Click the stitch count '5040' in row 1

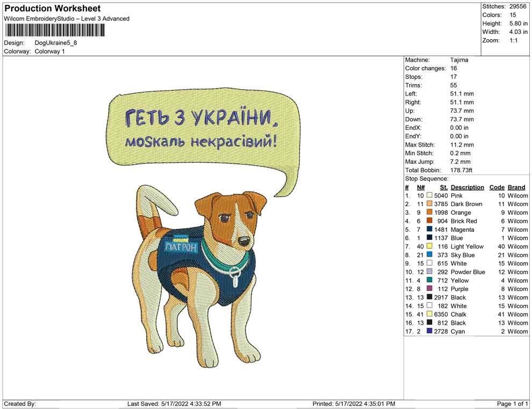pyautogui.click(x=441, y=195)
